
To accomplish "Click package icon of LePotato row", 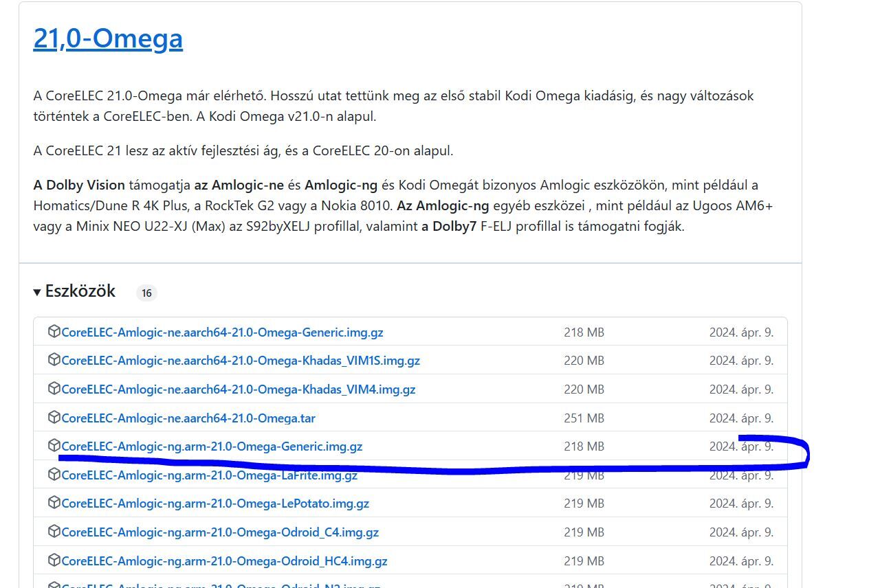I will 54,503.
